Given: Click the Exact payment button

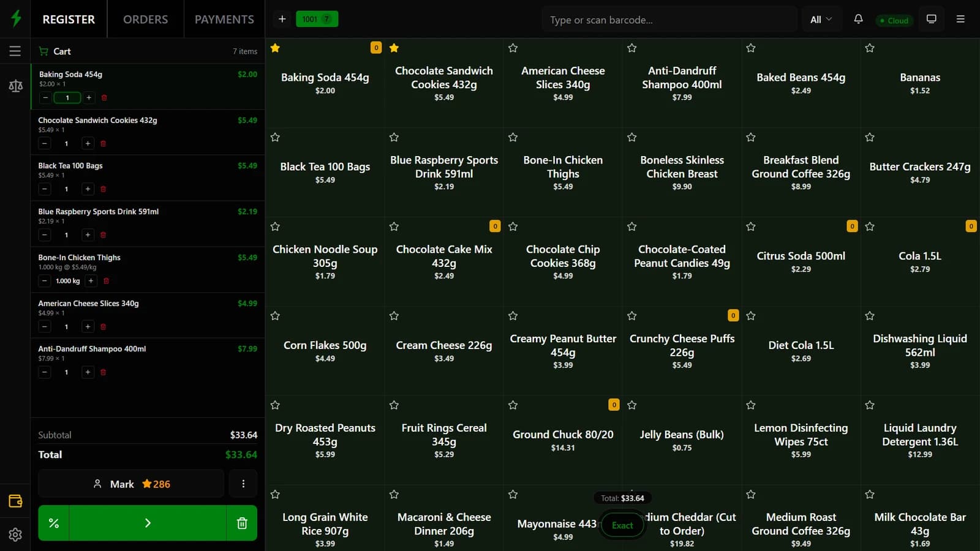Looking at the screenshot, I should point(622,525).
